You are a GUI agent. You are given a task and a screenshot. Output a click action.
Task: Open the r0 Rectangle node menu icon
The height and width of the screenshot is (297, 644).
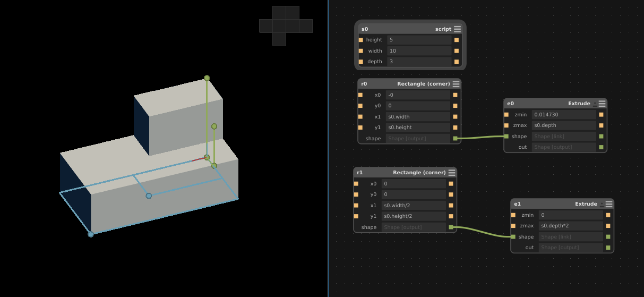tap(456, 84)
